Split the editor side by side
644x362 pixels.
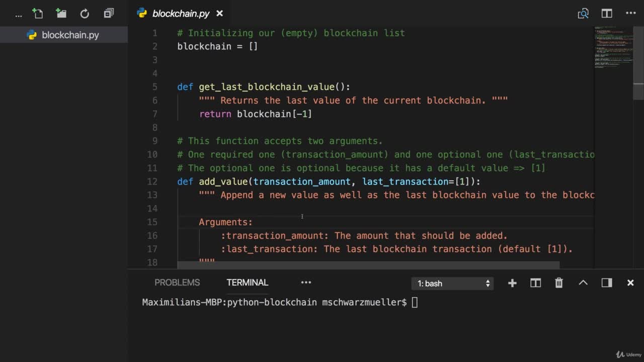coord(607,14)
